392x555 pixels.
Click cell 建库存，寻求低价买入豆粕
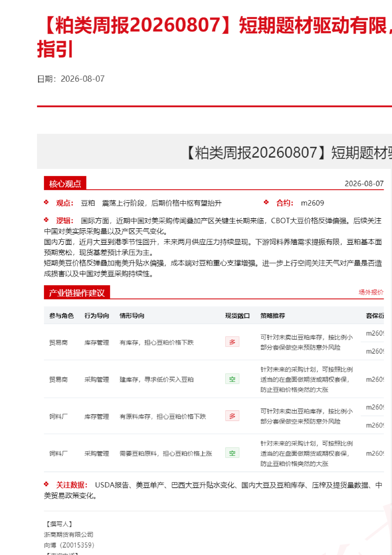[x=157, y=380]
